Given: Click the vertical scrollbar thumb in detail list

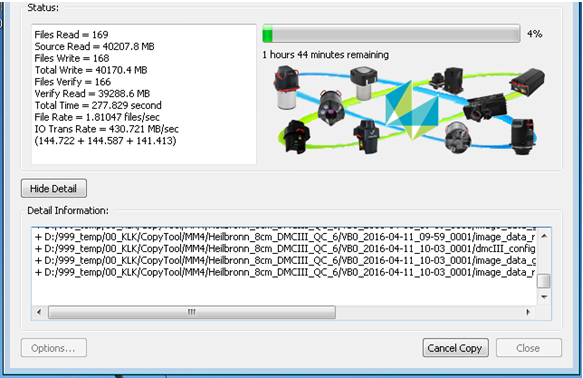Looking at the screenshot, I should coord(544,281).
